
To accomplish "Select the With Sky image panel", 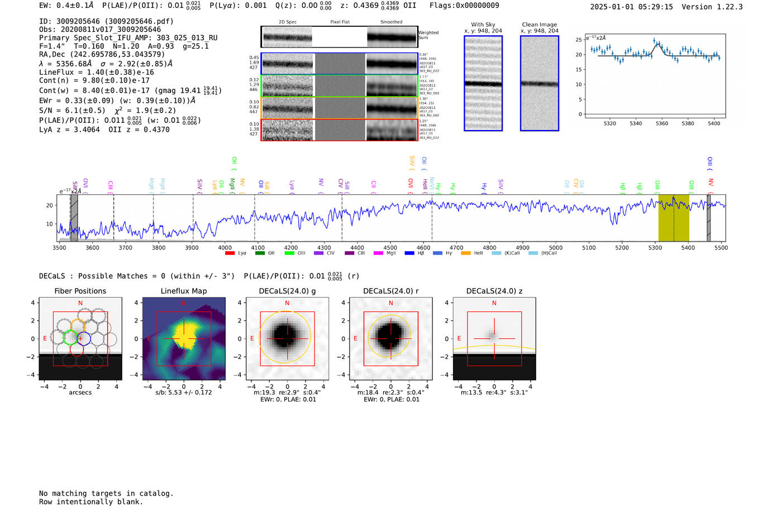I will pyautogui.click(x=483, y=83).
